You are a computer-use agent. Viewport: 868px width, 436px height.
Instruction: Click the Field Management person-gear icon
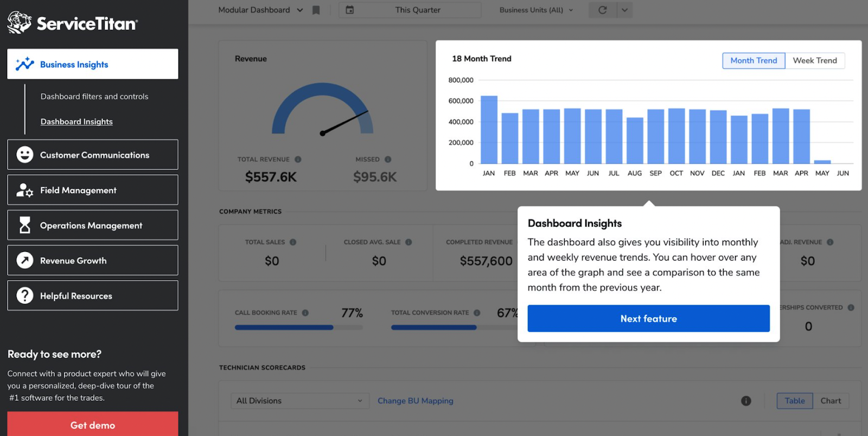24,190
